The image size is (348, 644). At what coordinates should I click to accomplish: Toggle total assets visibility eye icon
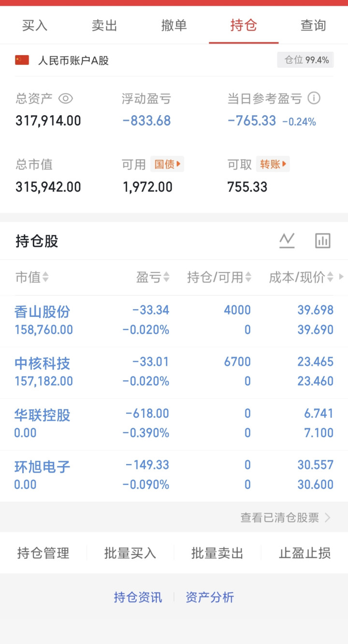coord(66,99)
